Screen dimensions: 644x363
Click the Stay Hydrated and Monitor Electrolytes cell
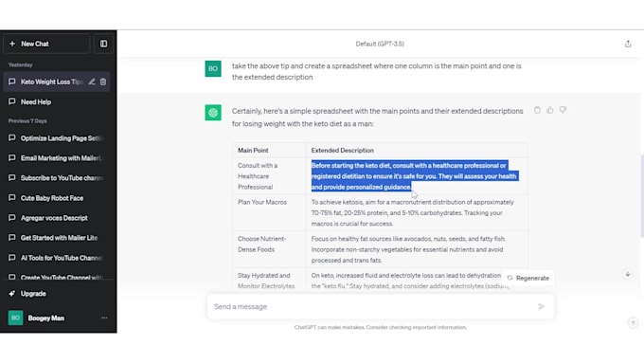coord(269,281)
